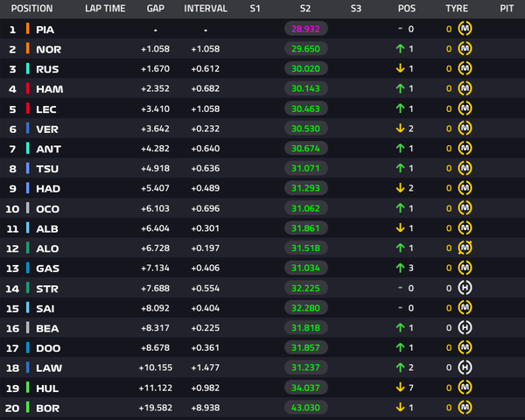The width and height of the screenshot is (525, 420).
Task: Select the tyre icon in VER row
Action: [x=465, y=129]
